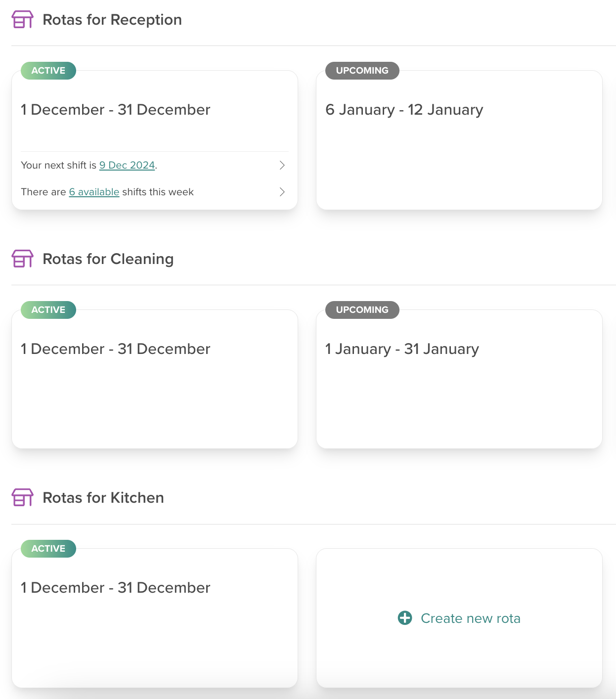Open Kitchen's 1 December - 31 December rota
The image size is (616, 699).
click(115, 587)
